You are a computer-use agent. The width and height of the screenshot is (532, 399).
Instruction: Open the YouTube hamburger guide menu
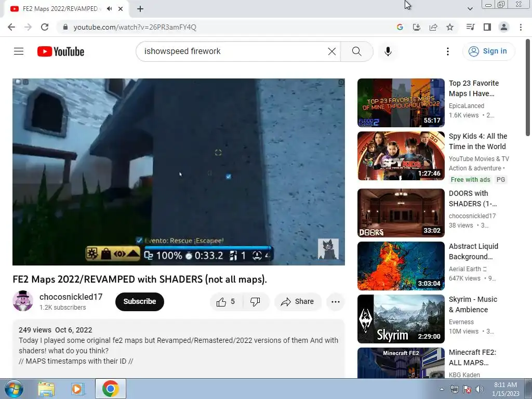(19, 51)
